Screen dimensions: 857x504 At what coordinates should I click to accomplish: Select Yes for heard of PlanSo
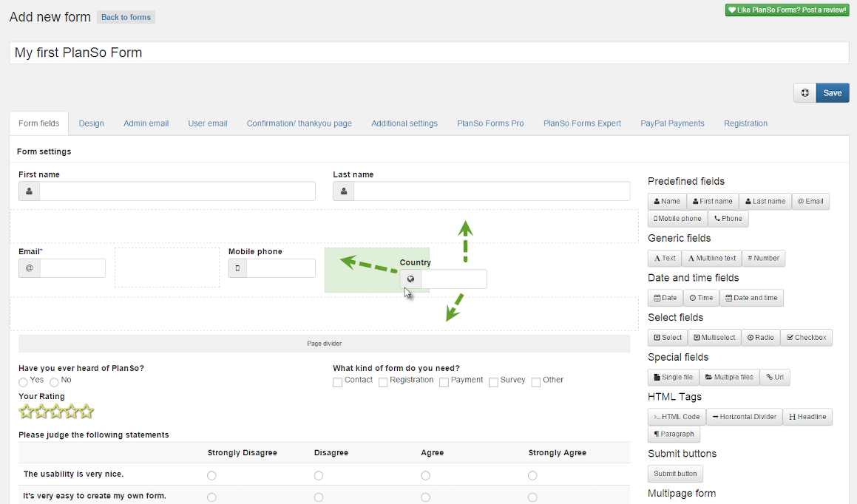23,382
